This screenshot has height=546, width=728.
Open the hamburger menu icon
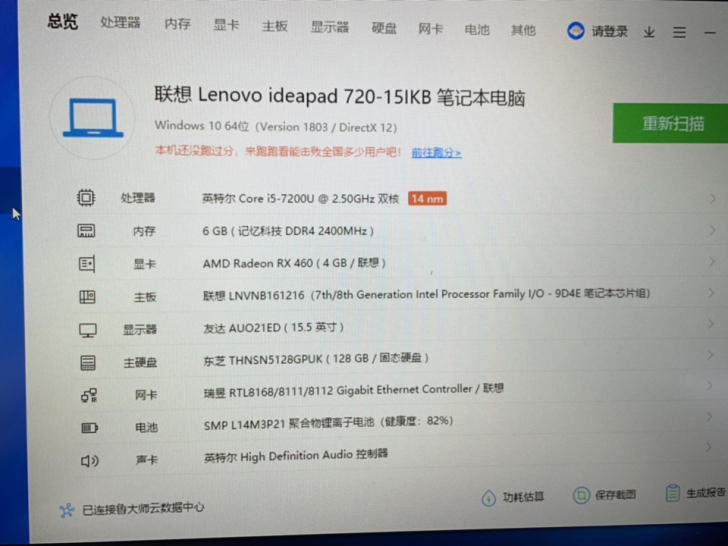(x=679, y=32)
